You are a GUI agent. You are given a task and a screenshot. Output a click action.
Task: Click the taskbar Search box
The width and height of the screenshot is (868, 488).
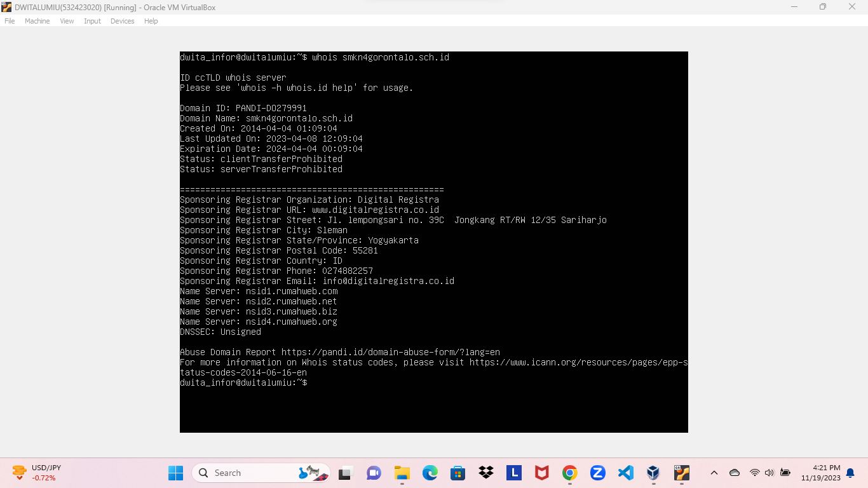[261, 473]
